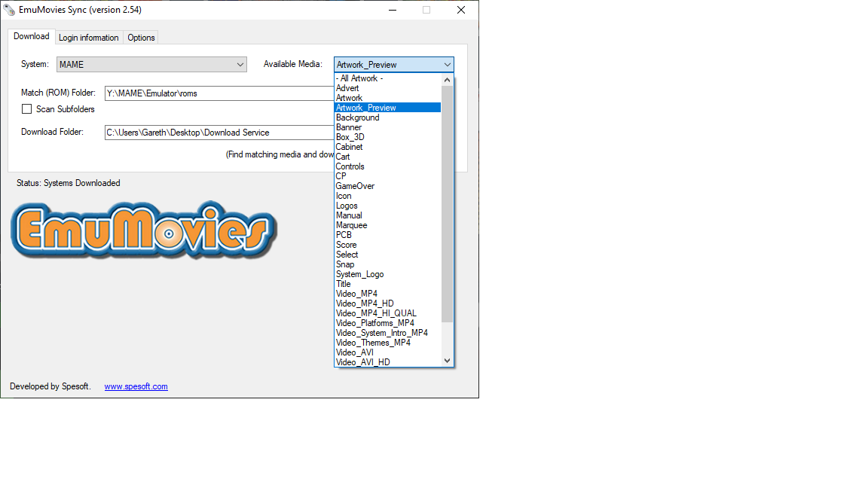Select Video_System_Intro_MP4 in the list
This screenshot has width=868, height=488.
coord(388,333)
